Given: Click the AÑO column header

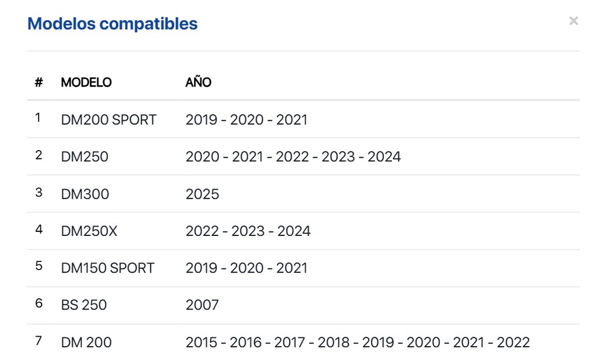Looking at the screenshot, I should [x=198, y=82].
